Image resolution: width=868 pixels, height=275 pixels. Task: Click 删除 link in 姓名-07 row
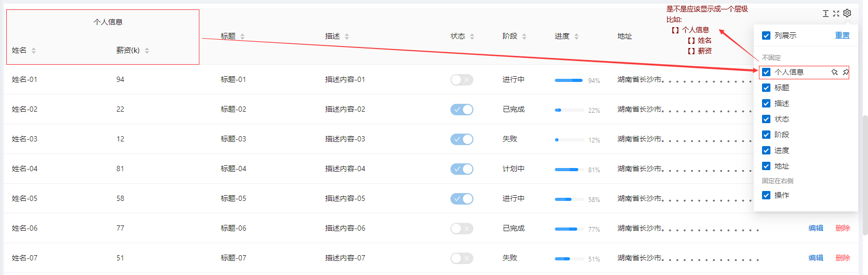[x=843, y=258]
